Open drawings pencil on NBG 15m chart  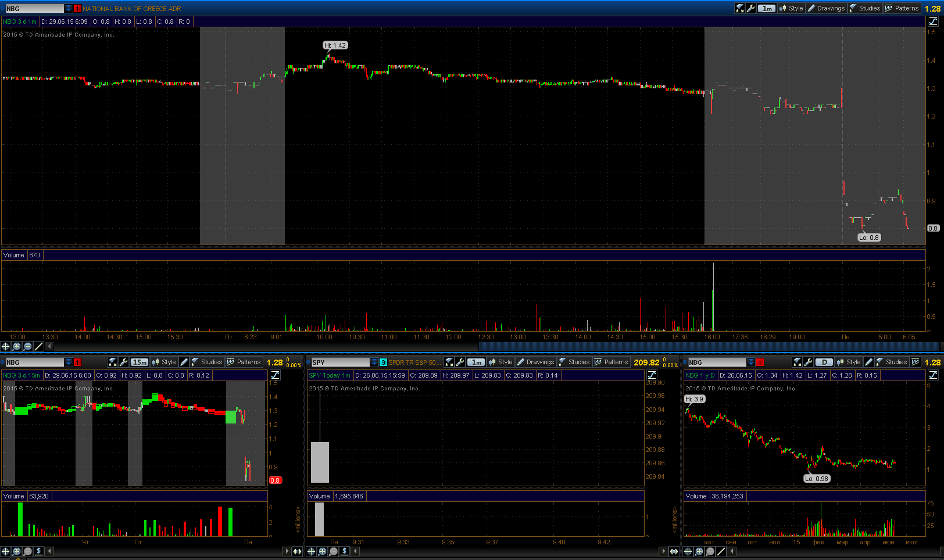tap(184, 362)
